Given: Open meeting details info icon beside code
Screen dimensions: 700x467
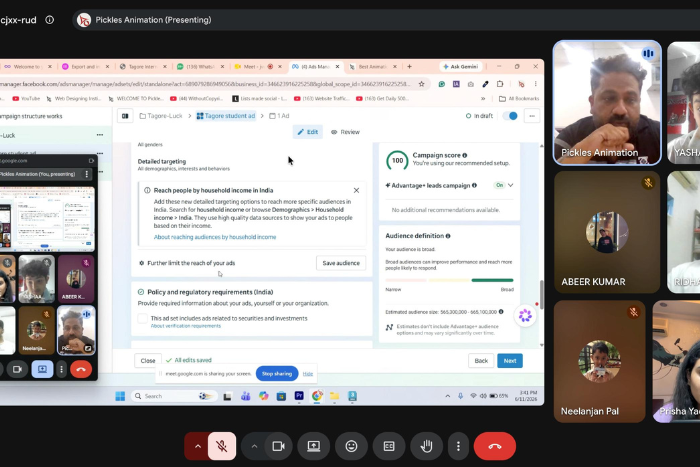Looking at the screenshot, I should point(50,20).
